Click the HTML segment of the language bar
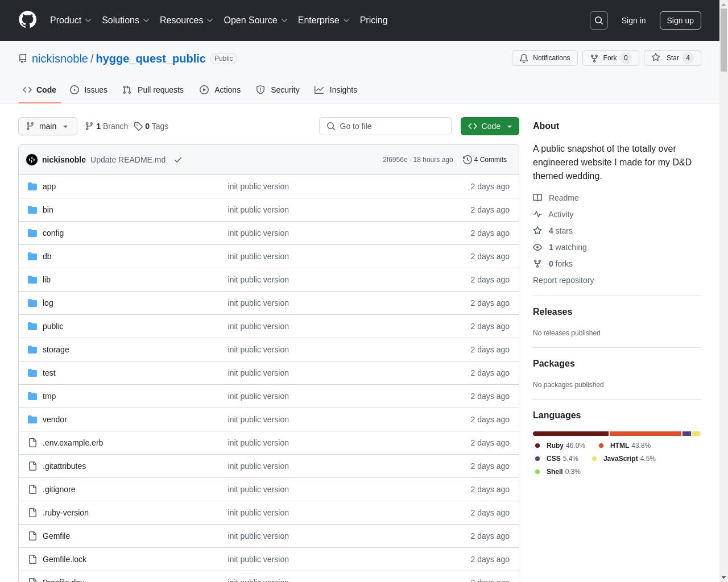 point(646,434)
